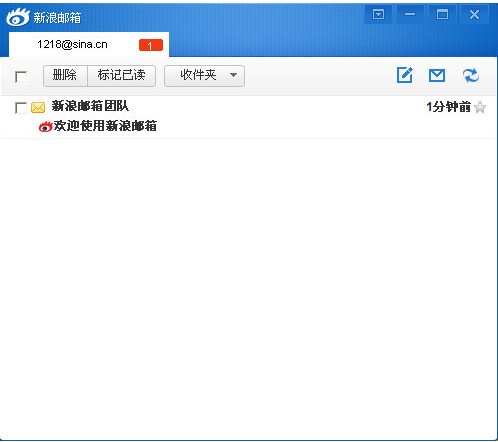This screenshot has height=442, width=498.
Task: Click the red unread count badge 1
Action: click(151, 45)
